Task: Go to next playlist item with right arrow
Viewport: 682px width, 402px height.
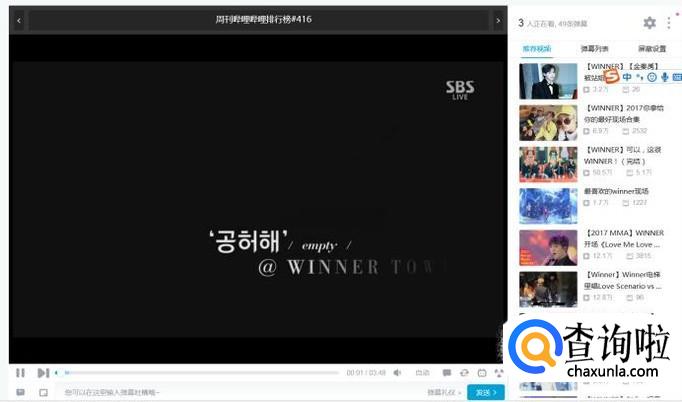Action: pos(498,20)
